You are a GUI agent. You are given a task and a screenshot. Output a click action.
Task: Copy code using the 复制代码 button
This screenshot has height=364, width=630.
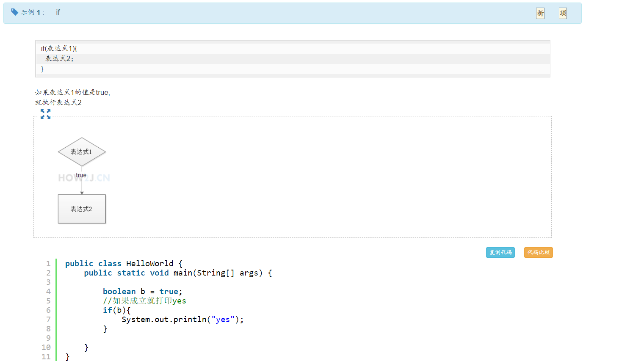click(500, 252)
